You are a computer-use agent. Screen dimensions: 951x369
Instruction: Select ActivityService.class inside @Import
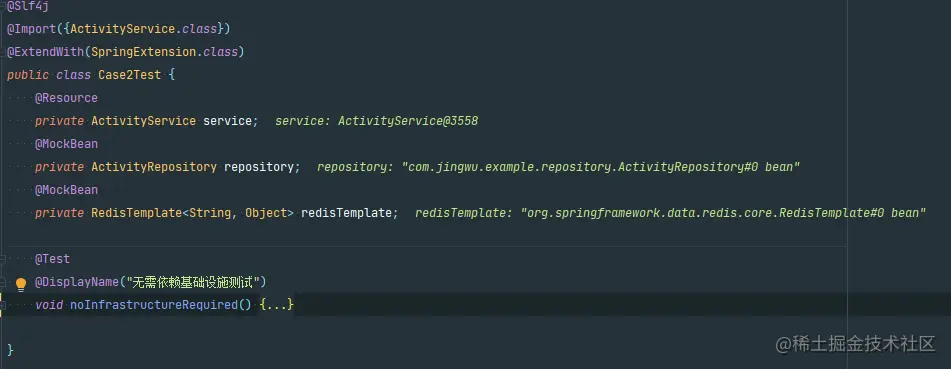pos(144,29)
